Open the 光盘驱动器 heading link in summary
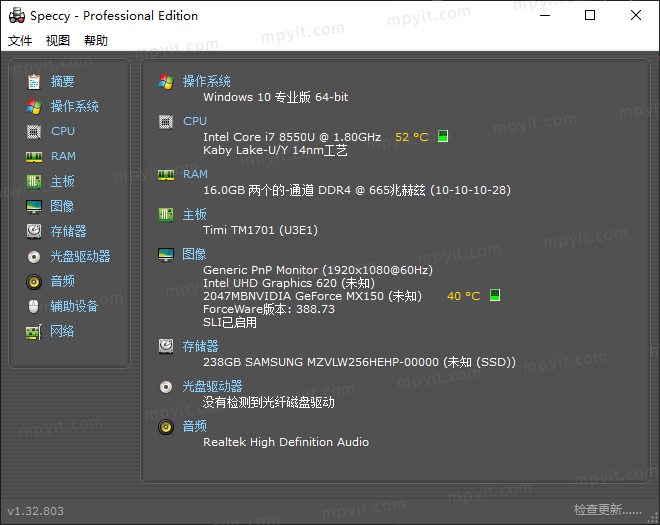 coord(212,386)
